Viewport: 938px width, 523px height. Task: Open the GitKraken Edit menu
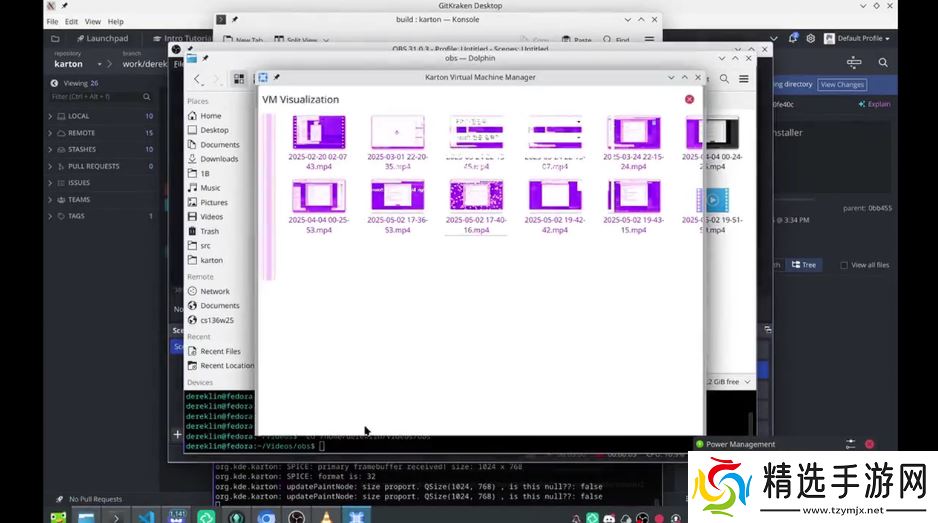(x=71, y=21)
